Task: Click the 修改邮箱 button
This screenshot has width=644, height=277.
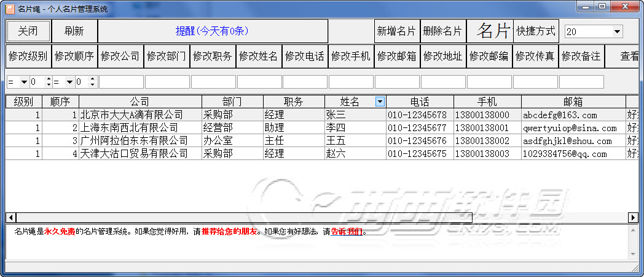Action: coord(397,57)
